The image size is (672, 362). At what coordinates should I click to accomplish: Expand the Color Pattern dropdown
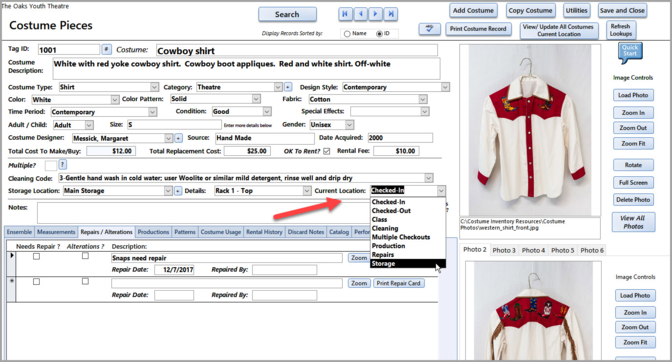tap(256, 99)
